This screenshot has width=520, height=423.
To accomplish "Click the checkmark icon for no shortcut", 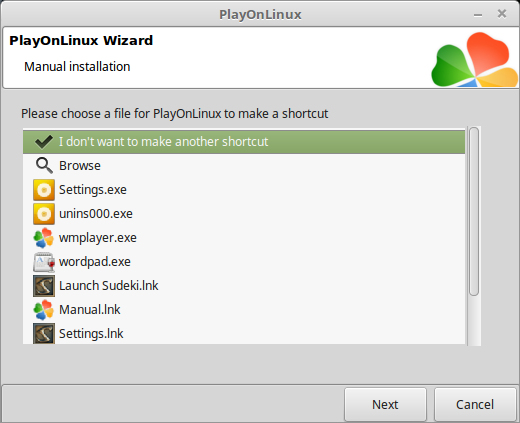I will (44, 142).
